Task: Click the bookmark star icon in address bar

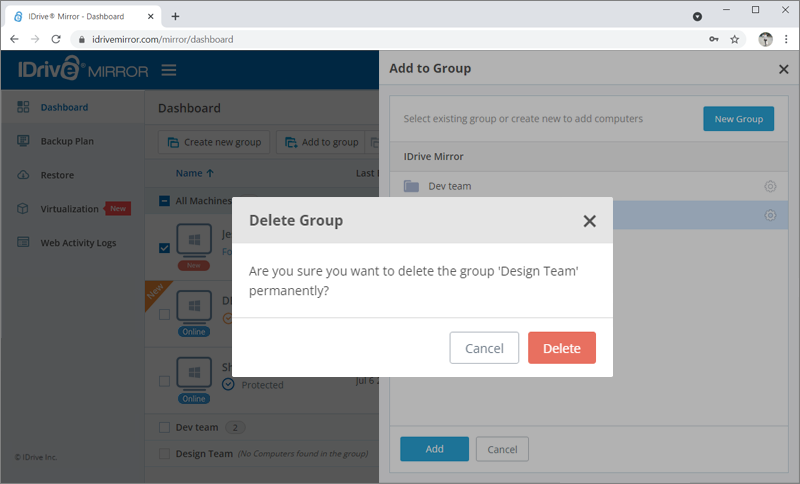Action: (x=735, y=40)
